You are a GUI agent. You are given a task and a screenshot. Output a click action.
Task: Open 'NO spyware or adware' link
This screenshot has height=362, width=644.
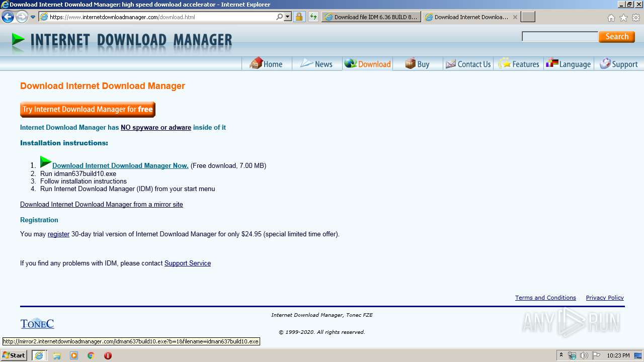coord(156,128)
